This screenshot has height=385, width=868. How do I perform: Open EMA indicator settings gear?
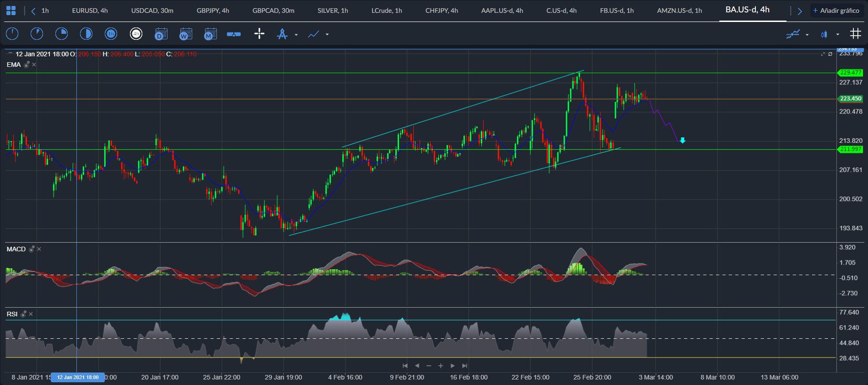(27, 65)
